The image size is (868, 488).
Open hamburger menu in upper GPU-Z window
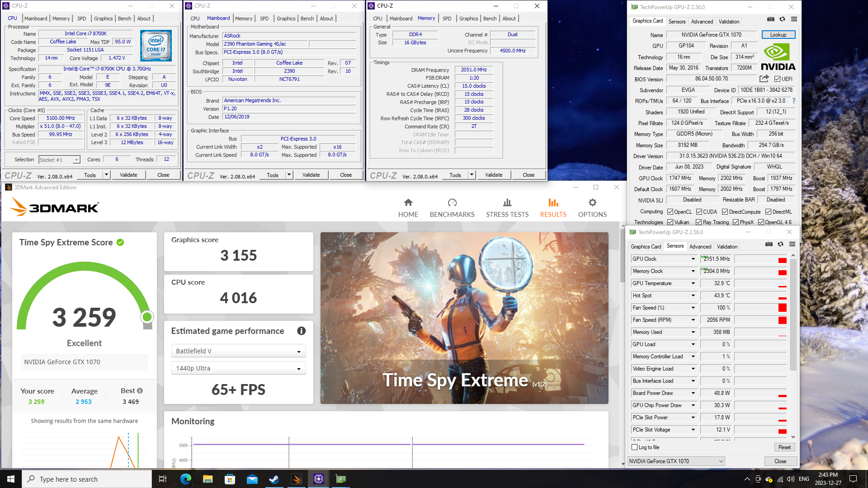tap(794, 19)
